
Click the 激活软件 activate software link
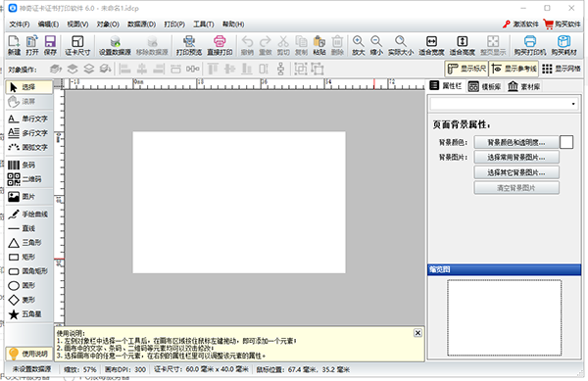tap(520, 24)
